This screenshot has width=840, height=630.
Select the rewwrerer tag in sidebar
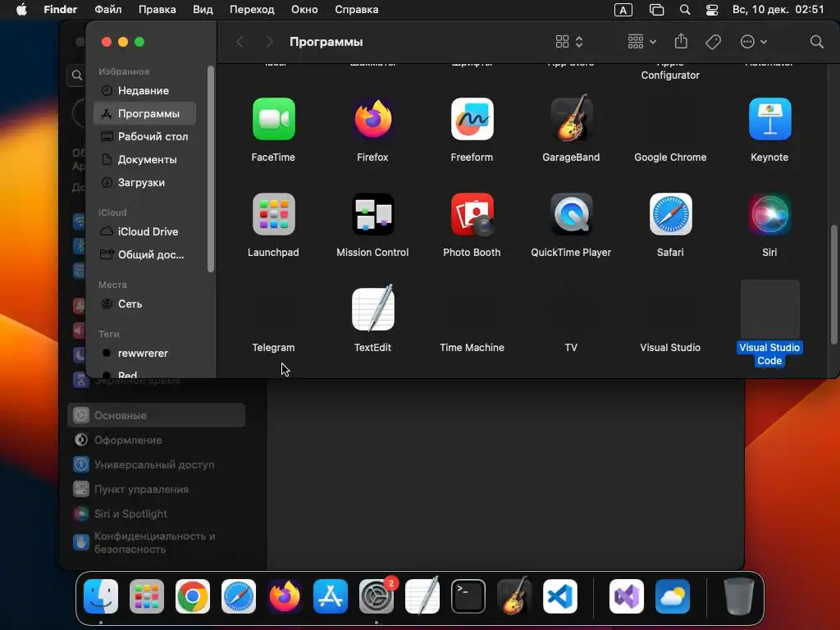[x=144, y=353]
